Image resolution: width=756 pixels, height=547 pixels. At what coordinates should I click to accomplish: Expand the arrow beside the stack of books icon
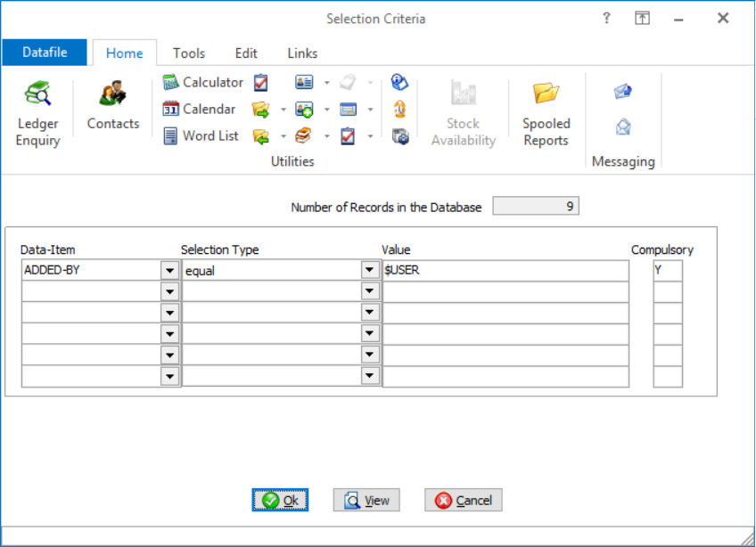pyautogui.click(x=326, y=137)
